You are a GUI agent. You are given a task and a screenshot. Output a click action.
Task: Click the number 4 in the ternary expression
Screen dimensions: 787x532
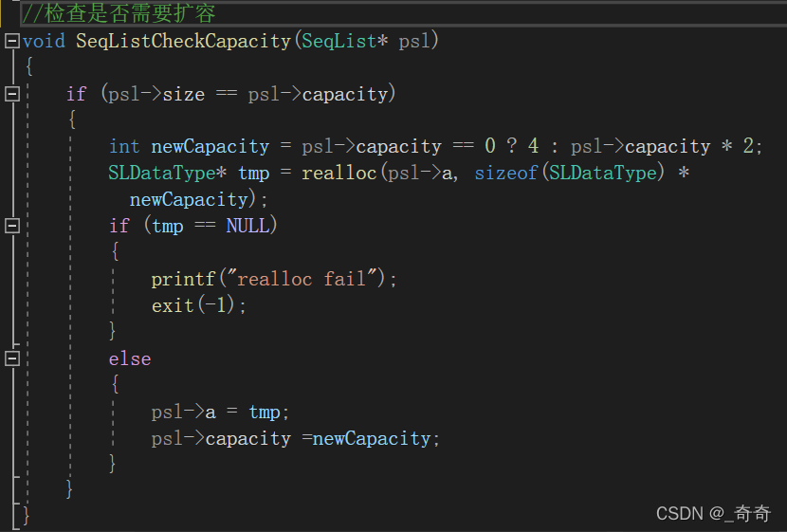pyautogui.click(x=534, y=146)
